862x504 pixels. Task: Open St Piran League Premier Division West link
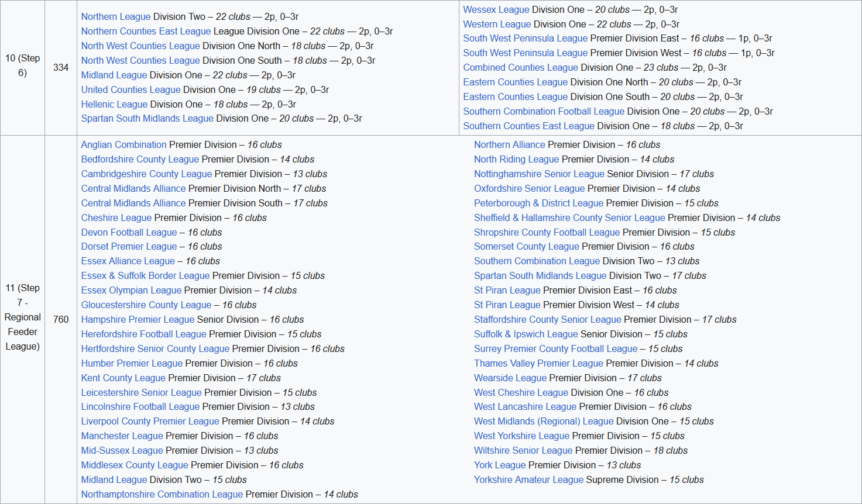(507, 305)
